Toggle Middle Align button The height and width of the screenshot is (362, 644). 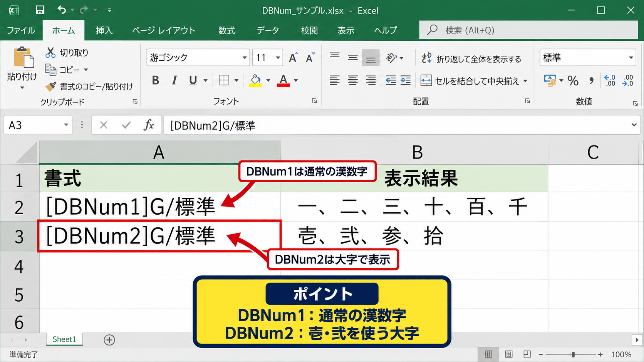(x=353, y=58)
